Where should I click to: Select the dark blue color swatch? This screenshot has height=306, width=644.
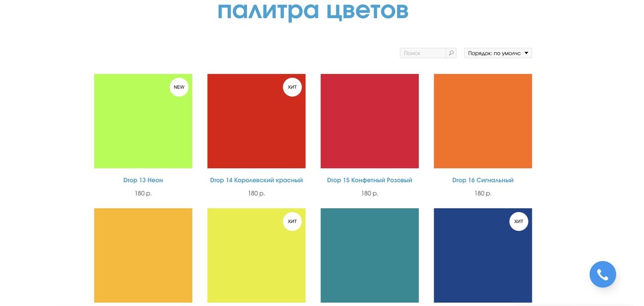[483, 256]
